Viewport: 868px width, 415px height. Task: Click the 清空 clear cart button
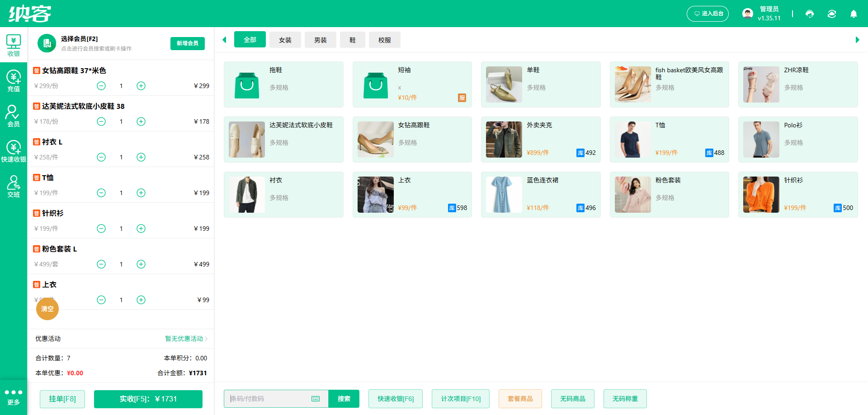click(47, 309)
